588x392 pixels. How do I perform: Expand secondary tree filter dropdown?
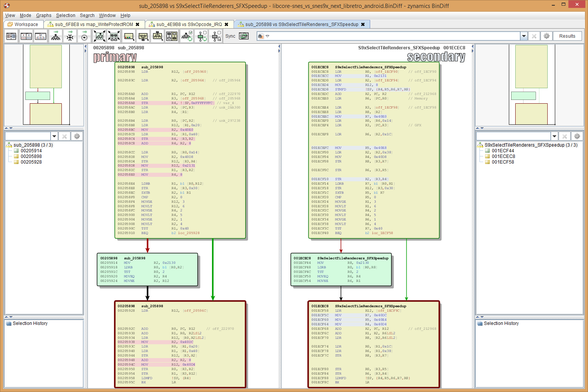554,136
